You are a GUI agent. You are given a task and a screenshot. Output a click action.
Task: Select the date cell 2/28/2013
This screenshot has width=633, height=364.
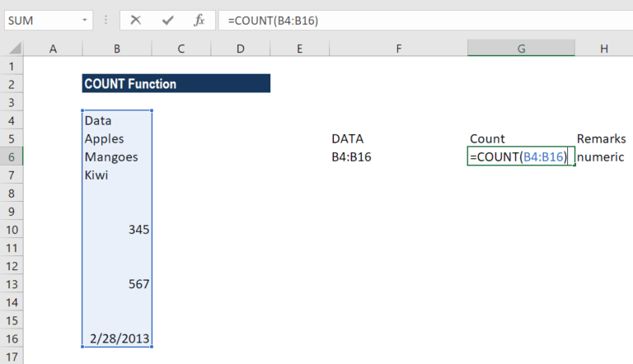(117, 338)
